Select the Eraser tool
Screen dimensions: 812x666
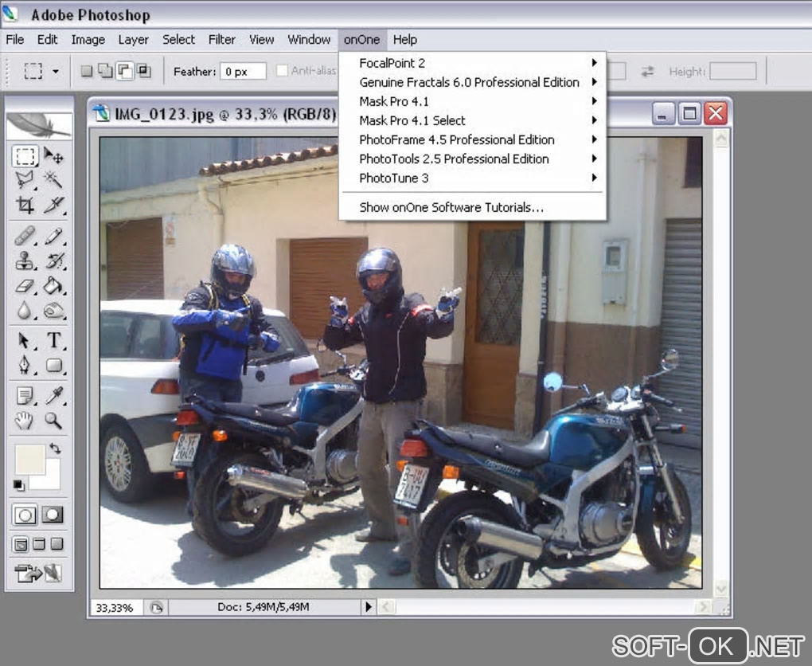(25, 285)
